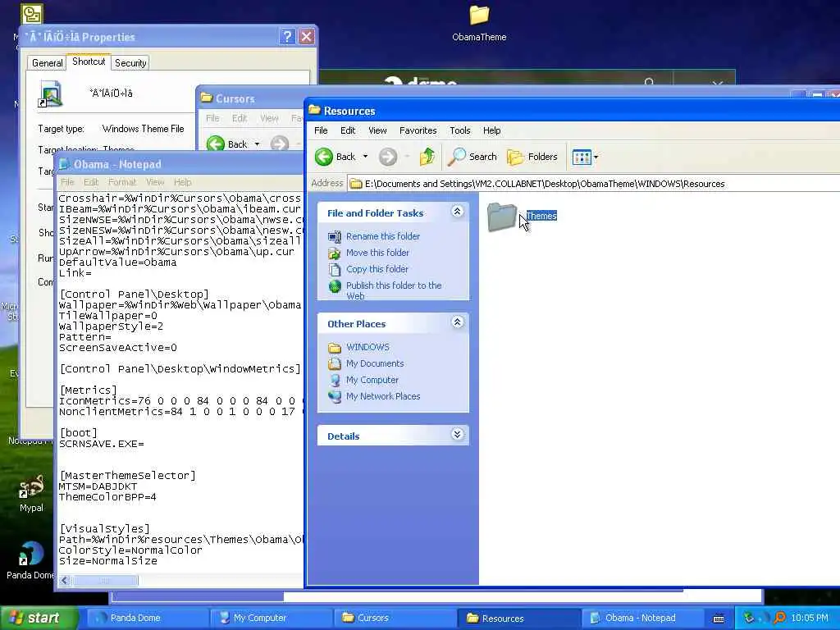Collapse Other Places panel
The image size is (840, 630).
click(457, 322)
